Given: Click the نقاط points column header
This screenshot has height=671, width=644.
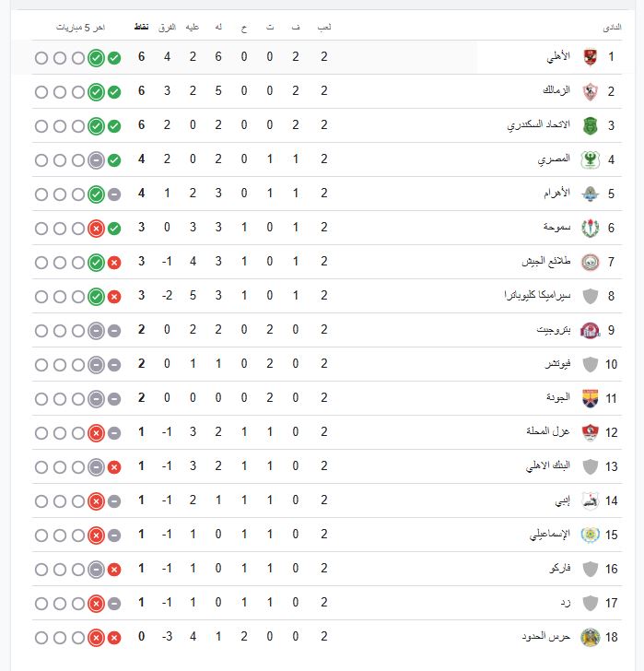Looking at the screenshot, I should [142, 28].
